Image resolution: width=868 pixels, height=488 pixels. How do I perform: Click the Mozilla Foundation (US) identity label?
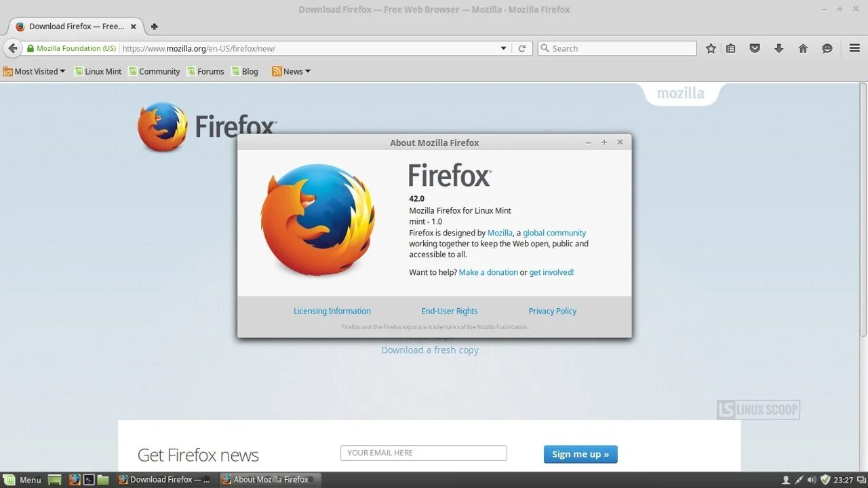[76, 48]
